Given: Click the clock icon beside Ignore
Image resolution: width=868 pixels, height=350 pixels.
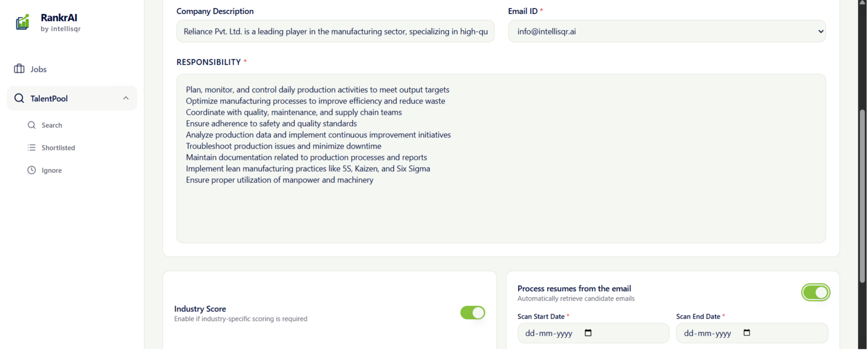Looking at the screenshot, I should (x=31, y=170).
